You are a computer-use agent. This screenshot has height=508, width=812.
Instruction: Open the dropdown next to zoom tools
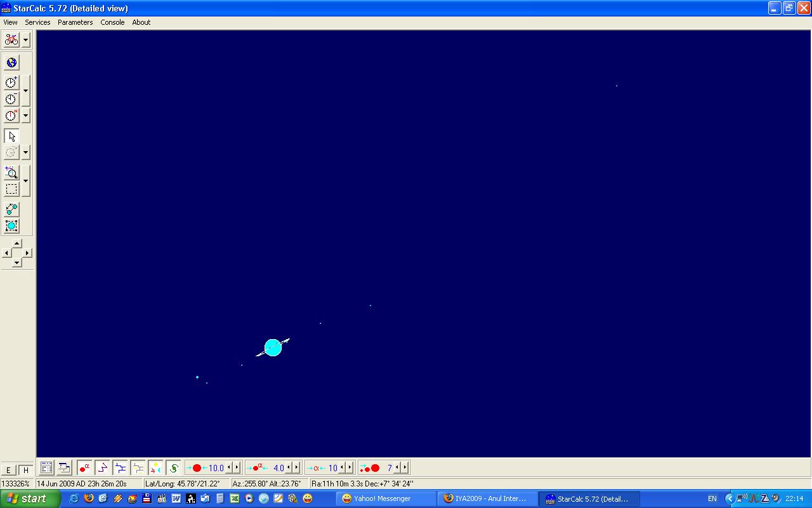click(25, 181)
